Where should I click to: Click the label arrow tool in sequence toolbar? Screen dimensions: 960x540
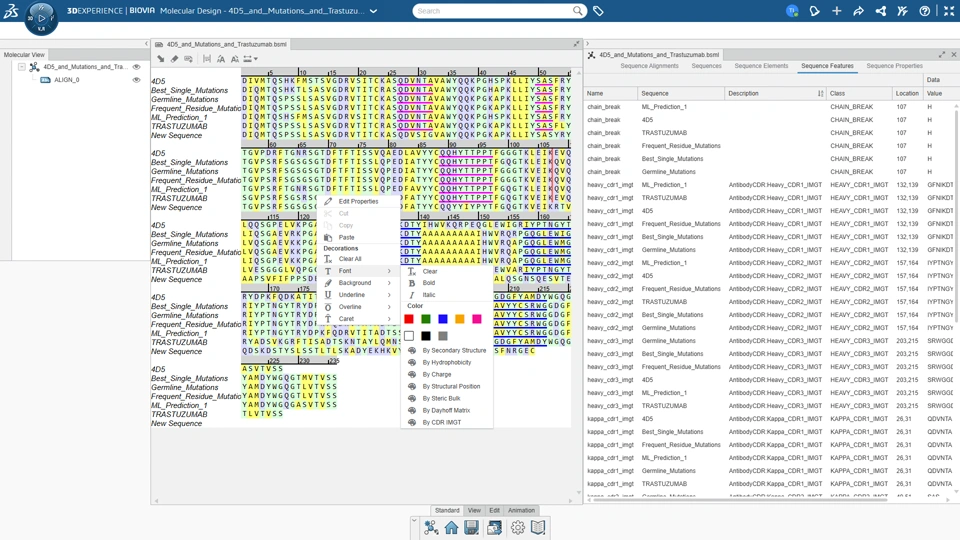189,59
